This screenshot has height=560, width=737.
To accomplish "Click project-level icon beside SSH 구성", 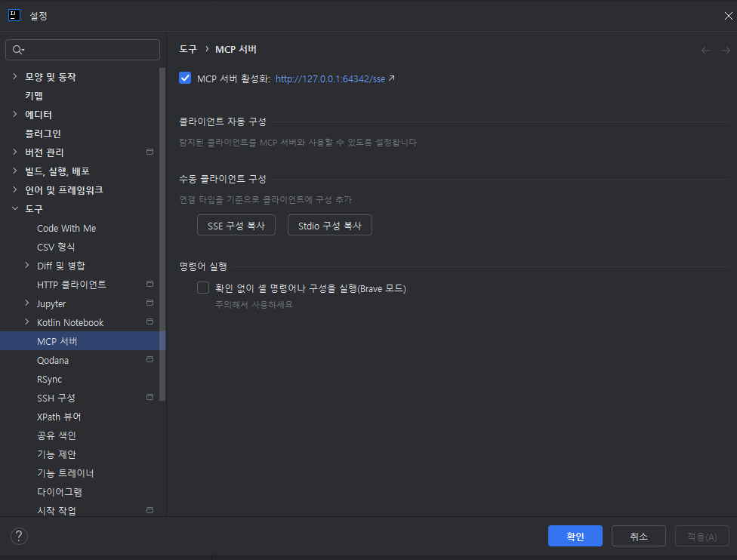I will (x=150, y=397).
